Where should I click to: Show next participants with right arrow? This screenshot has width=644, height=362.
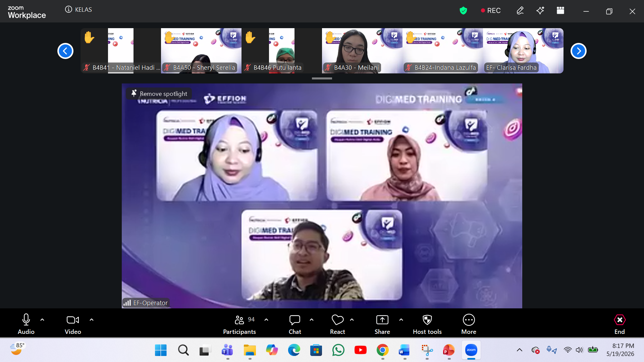pos(579,51)
